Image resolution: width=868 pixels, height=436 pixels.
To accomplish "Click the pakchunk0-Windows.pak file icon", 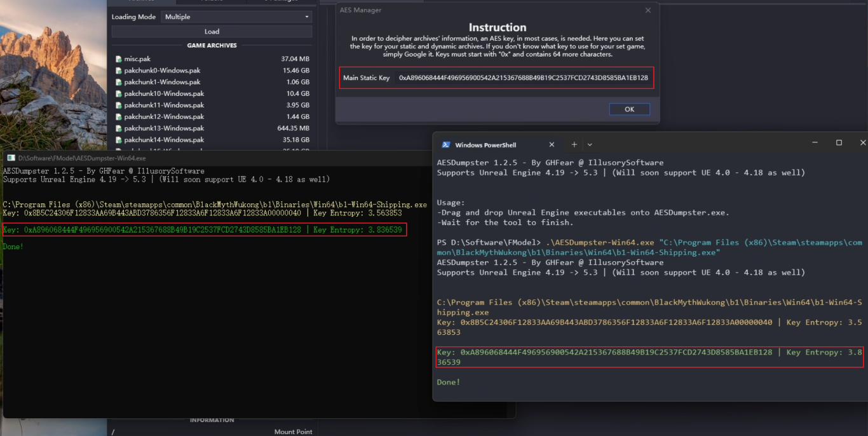I will click(118, 71).
